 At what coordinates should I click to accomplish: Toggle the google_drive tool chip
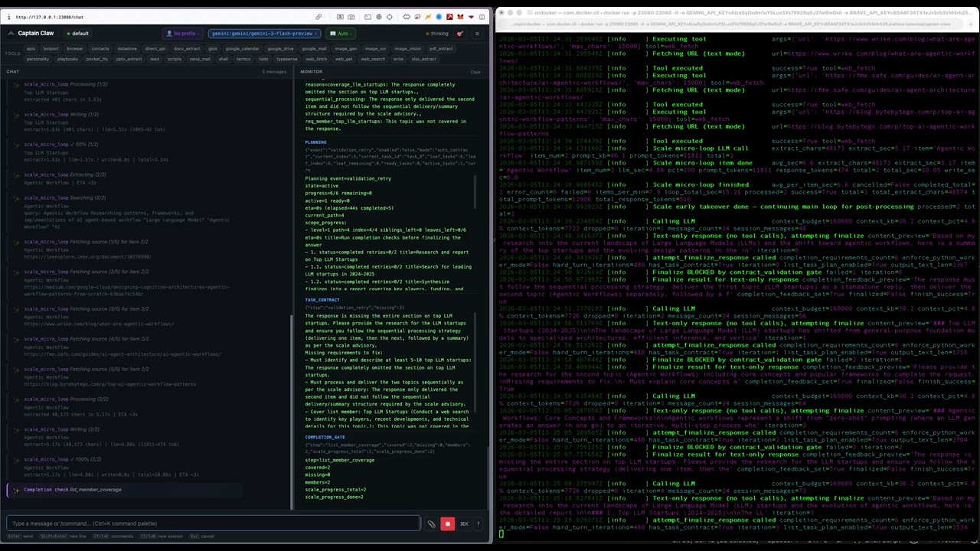(280, 49)
